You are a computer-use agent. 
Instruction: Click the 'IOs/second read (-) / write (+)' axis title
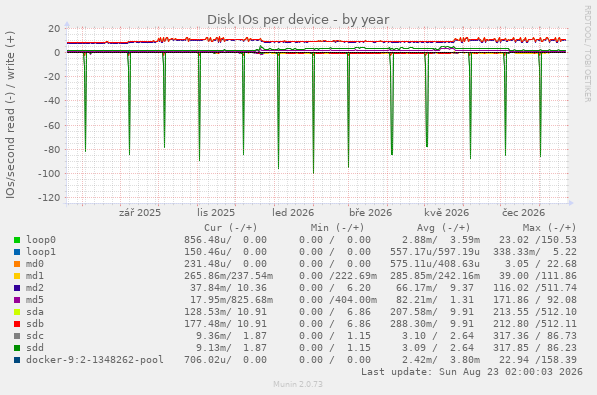pos(10,115)
